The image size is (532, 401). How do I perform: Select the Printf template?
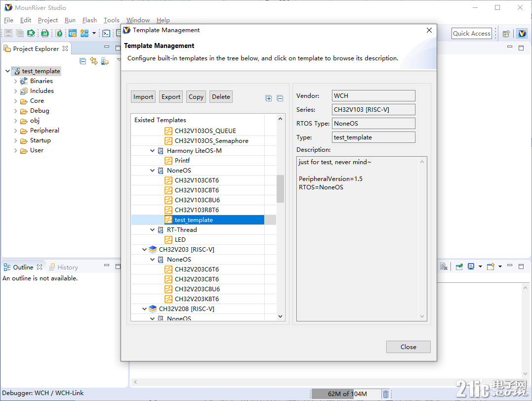pyautogui.click(x=182, y=161)
